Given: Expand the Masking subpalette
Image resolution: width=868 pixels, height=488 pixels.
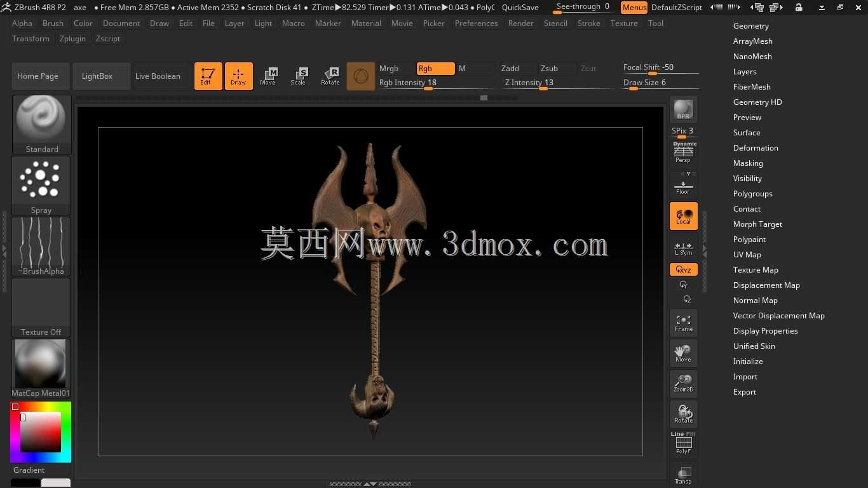Looking at the screenshot, I should point(748,163).
